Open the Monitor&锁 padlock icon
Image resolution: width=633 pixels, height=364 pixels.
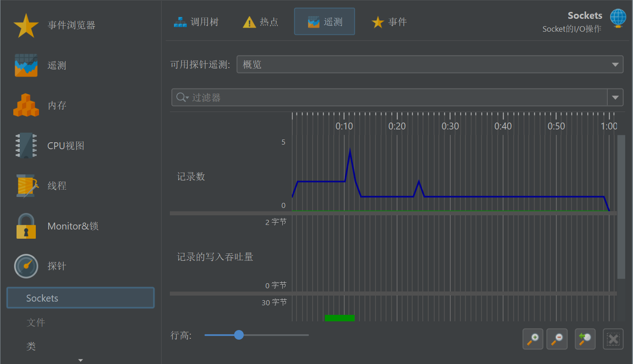pos(26,226)
